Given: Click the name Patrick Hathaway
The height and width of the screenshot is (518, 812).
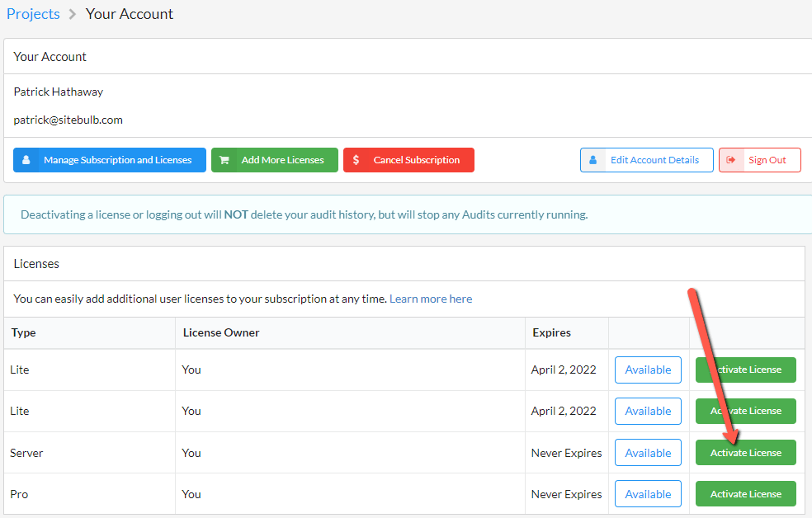Looking at the screenshot, I should (x=58, y=92).
